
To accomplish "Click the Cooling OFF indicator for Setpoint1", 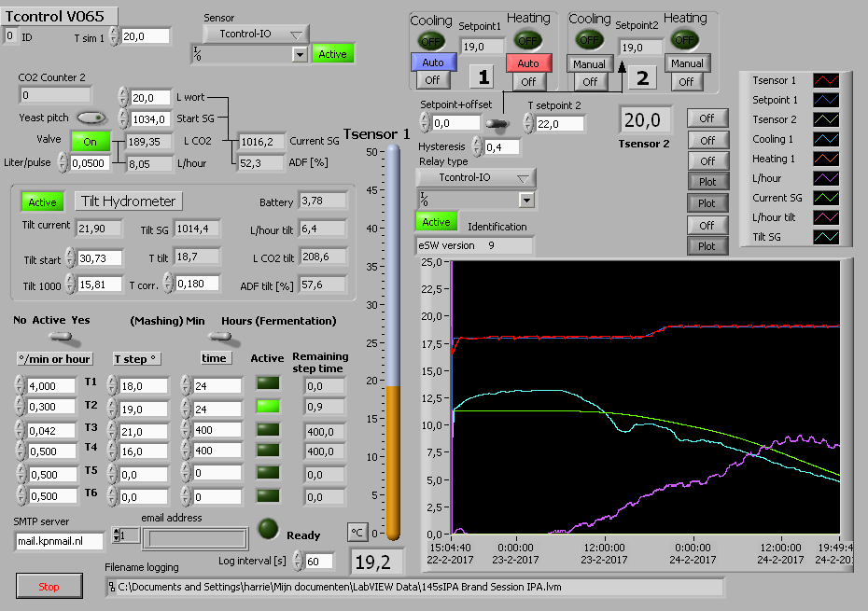I will 431,41.
